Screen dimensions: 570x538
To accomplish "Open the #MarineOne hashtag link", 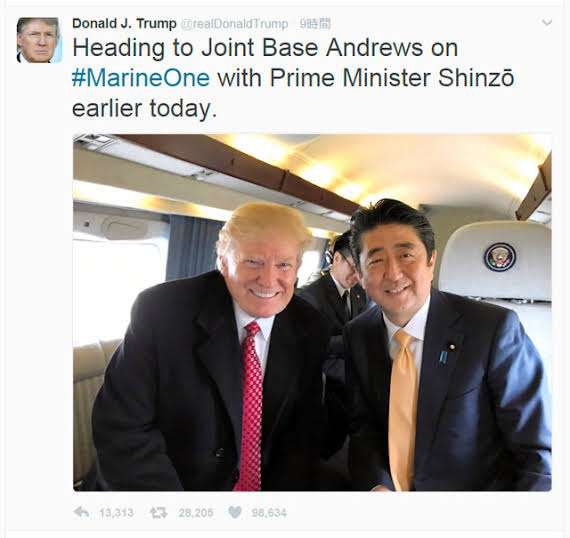I will [x=141, y=78].
